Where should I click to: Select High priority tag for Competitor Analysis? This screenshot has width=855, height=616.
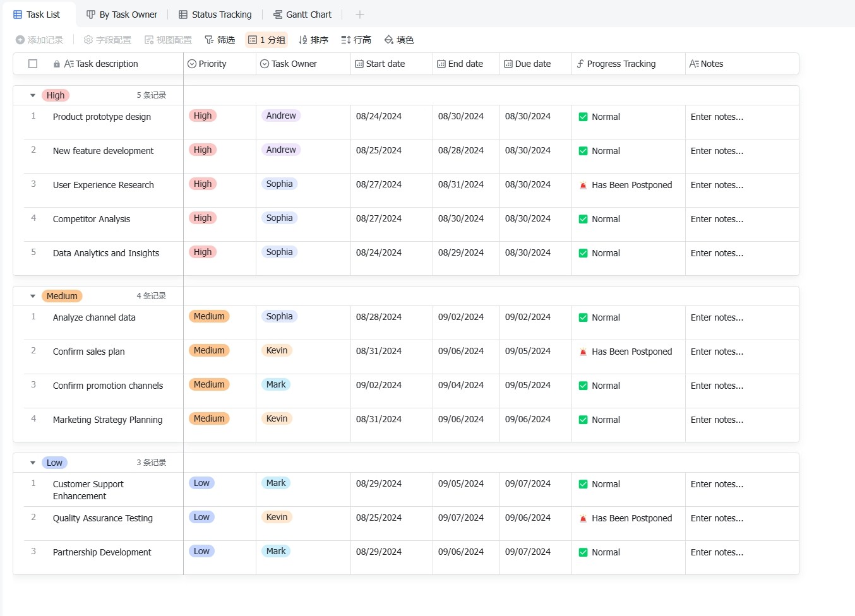(203, 218)
